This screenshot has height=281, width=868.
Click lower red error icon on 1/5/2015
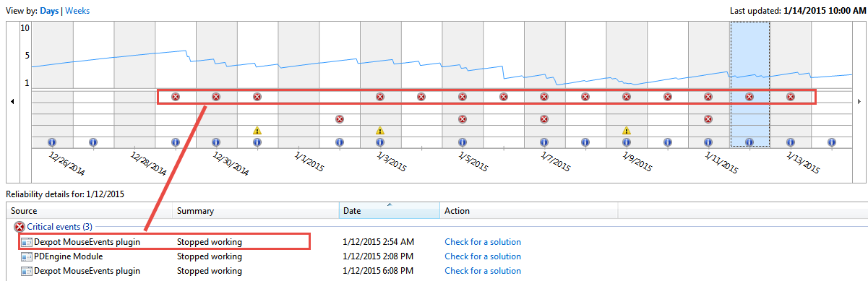462,119
